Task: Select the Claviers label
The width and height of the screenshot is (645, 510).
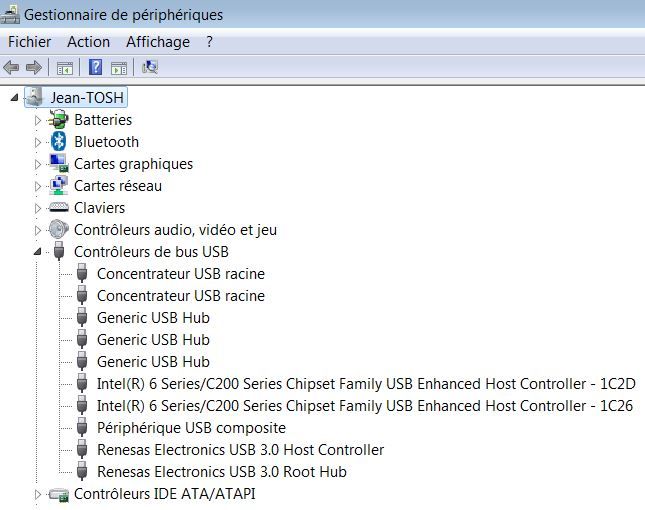Action: point(99,208)
